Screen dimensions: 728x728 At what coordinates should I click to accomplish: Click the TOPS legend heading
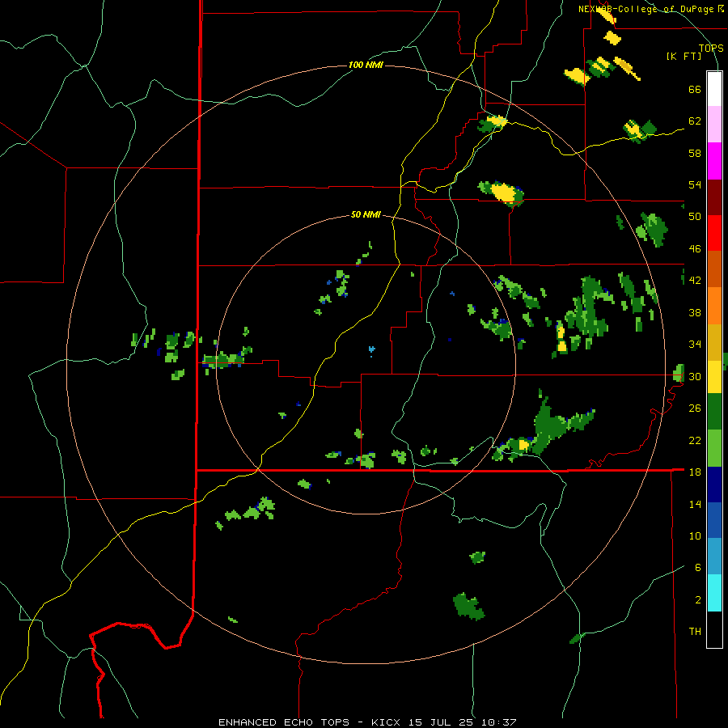pyautogui.click(x=711, y=49)
